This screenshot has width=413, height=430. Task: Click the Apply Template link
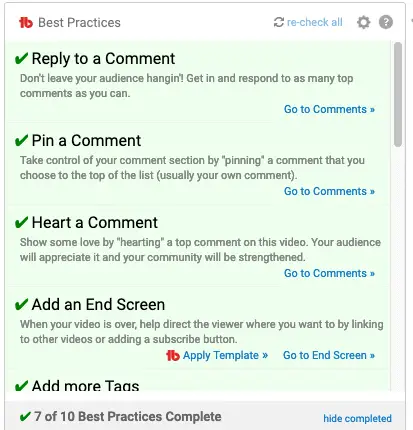click(225, 355)
